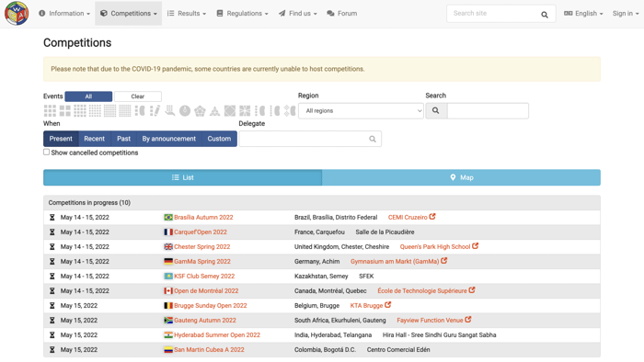Choose the Past time filter
644x362 pixels.
click(123, 139)
